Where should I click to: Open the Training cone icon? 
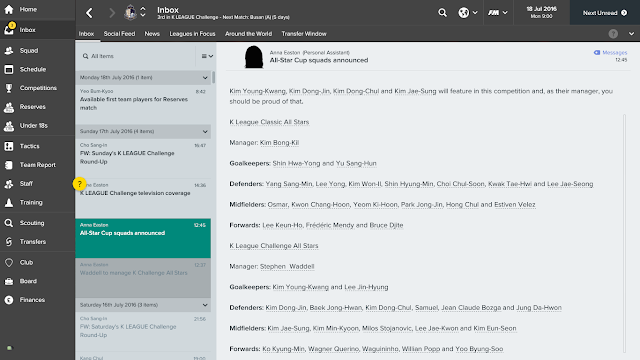coord(9,202)
